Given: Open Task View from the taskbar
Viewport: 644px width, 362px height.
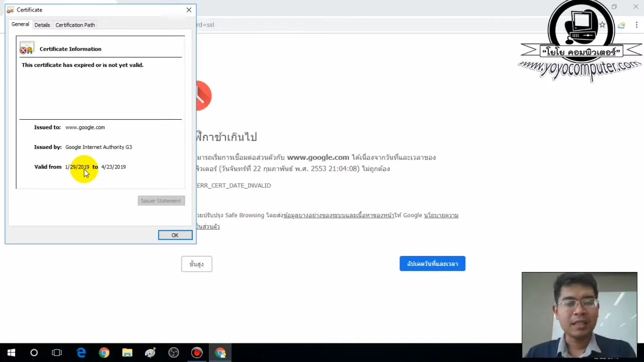Looking at the screenshot, I should coord(57,352).
